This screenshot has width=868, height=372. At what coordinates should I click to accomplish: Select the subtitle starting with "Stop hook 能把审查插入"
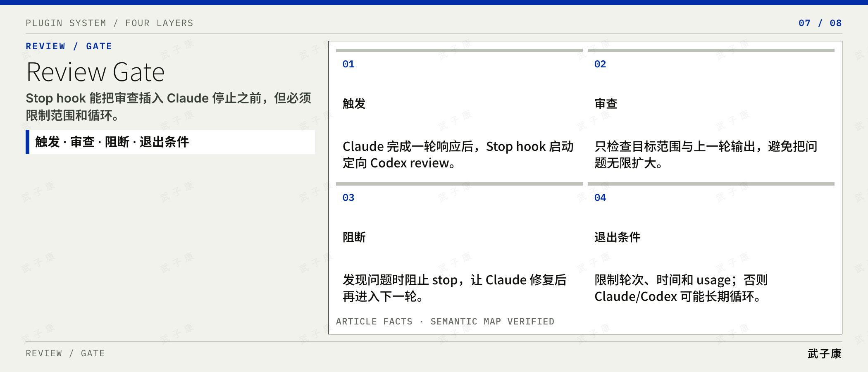169,107
